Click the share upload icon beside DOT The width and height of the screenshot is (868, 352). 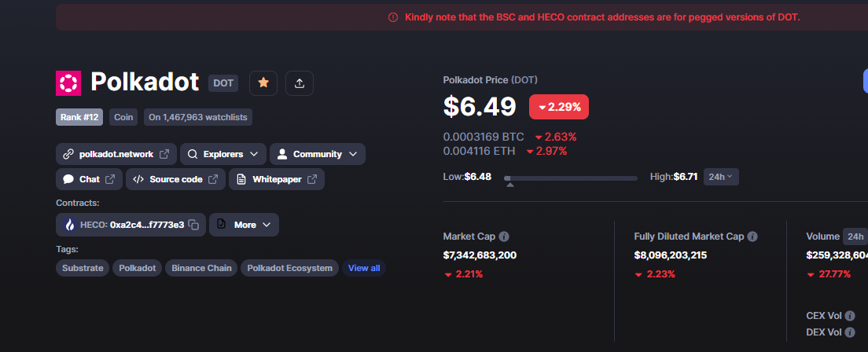tap(300, 83)
